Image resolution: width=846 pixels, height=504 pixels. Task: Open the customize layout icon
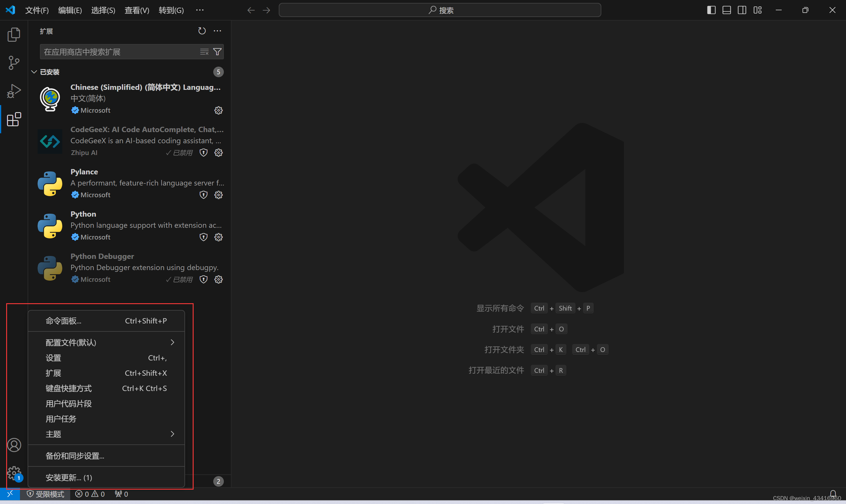click(757, 10)
